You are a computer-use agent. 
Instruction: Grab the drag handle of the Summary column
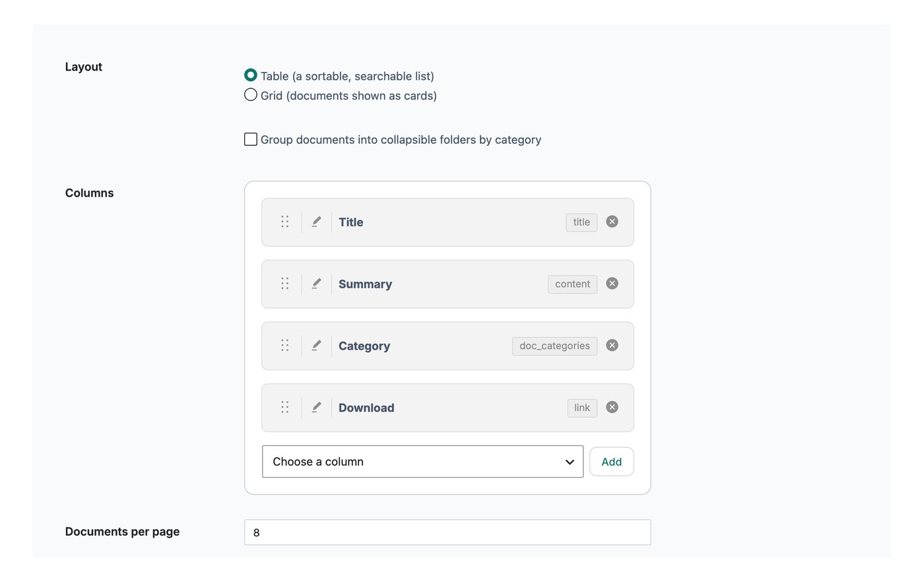point(284,284)
